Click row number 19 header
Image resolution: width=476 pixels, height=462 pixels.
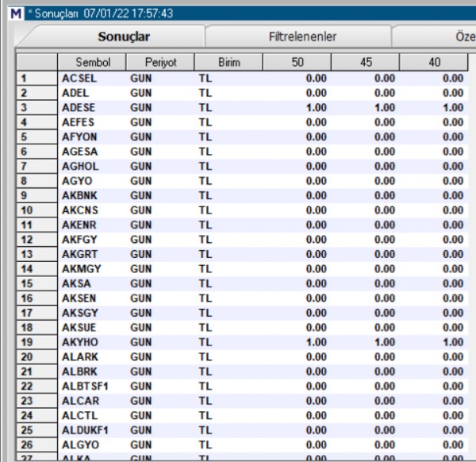point(36,342)
